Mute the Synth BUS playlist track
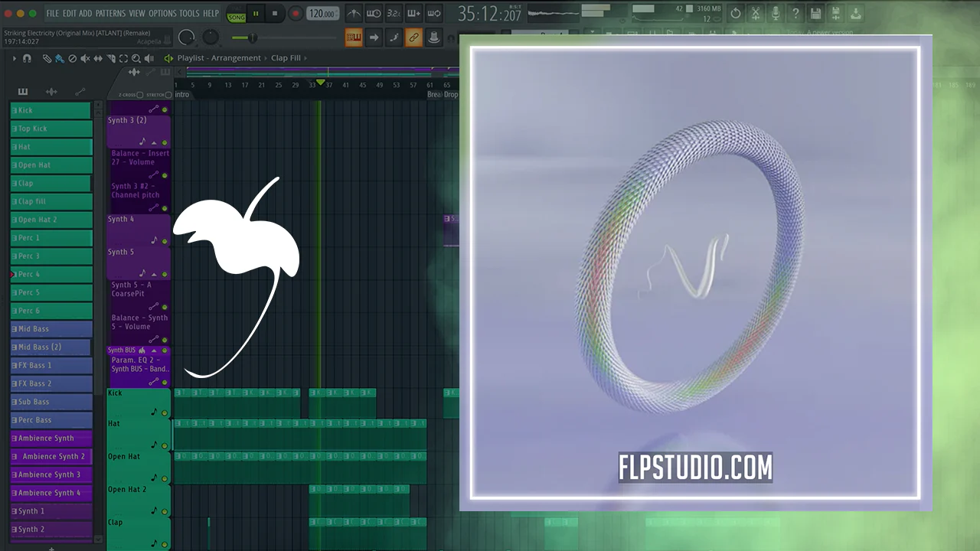 point(164,350)
